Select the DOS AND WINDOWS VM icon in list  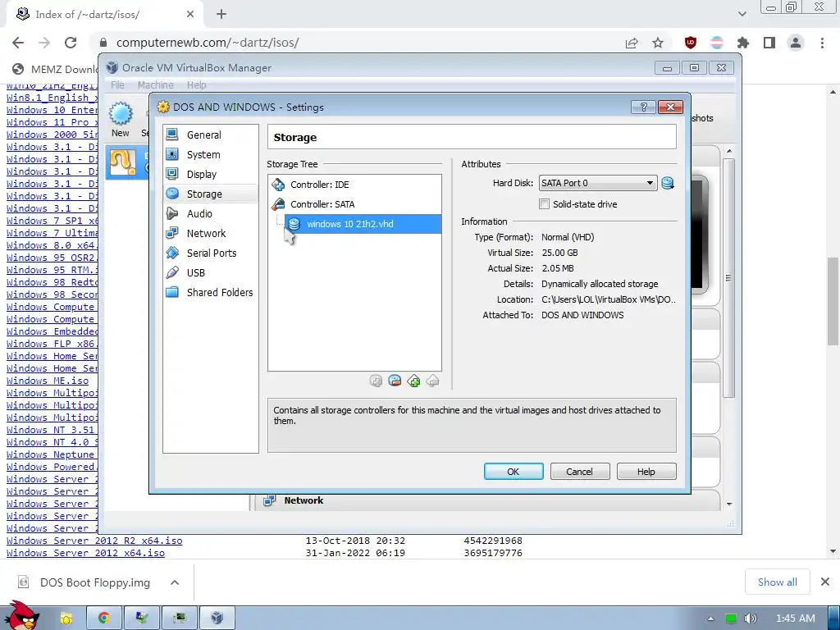[123, 162]
